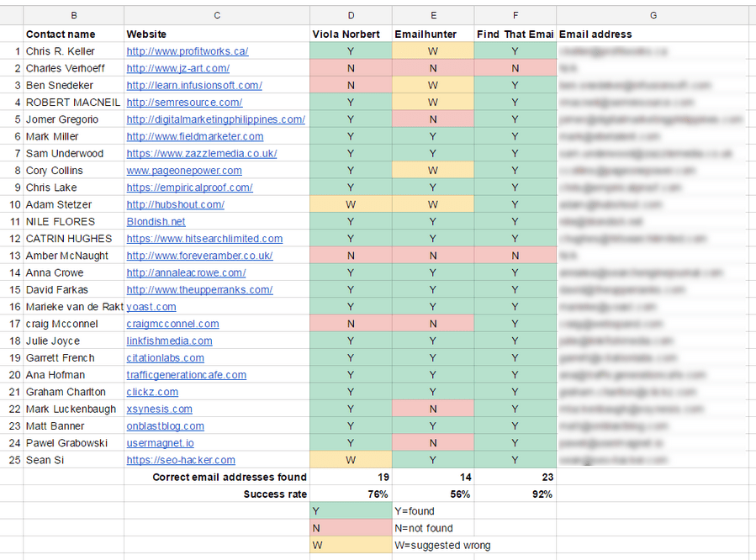The image size is (756, 560).
Task: Open the pageonepower.com link
Action: 184,171
